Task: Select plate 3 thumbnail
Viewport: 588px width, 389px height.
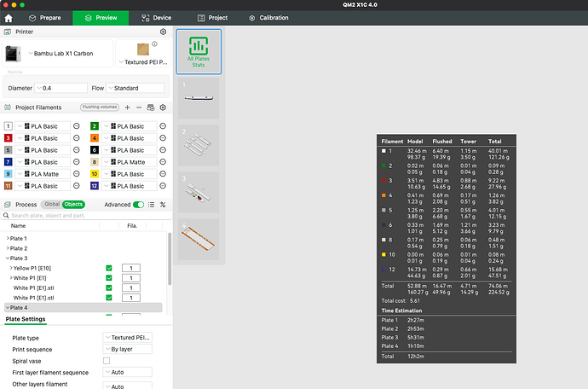Action: click(x=199, y=192)
